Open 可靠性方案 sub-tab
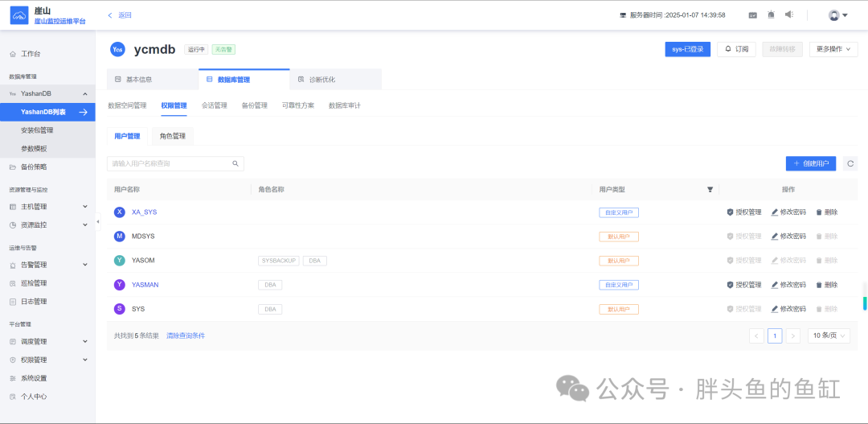The width and height of the screenshot is (868, 424). tap(298, 105)
